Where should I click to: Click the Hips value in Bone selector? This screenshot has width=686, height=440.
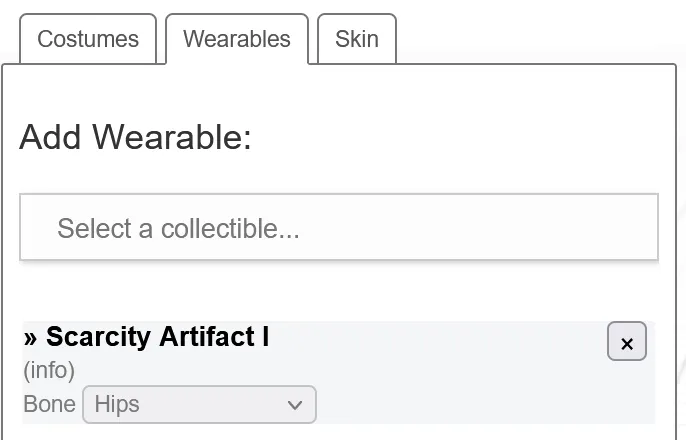(x=117, y=404)
